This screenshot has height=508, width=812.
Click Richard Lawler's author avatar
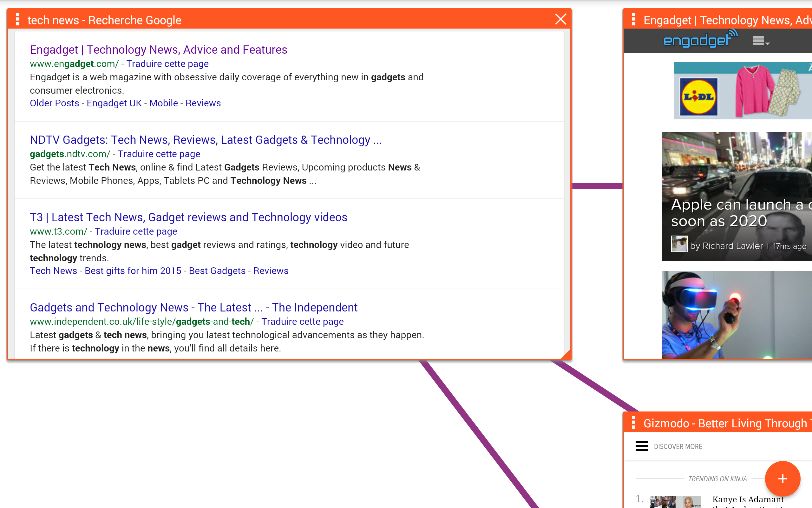click(x=679, y=244)
